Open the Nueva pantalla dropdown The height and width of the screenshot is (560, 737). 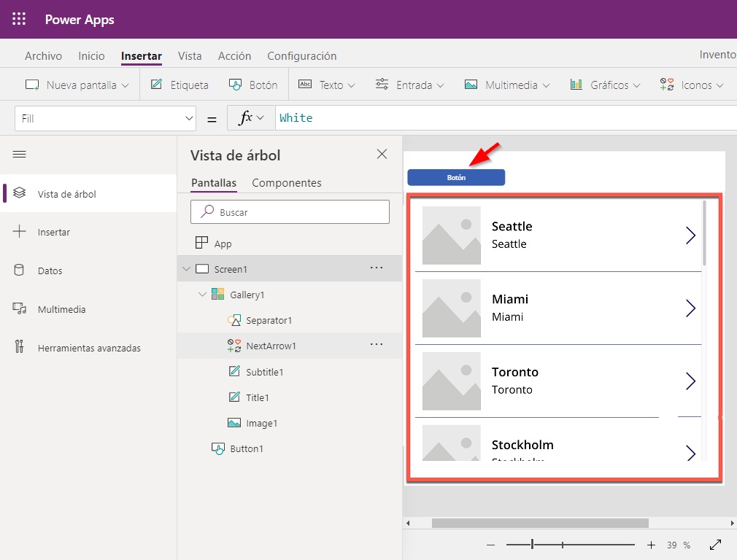coord(77,85)
